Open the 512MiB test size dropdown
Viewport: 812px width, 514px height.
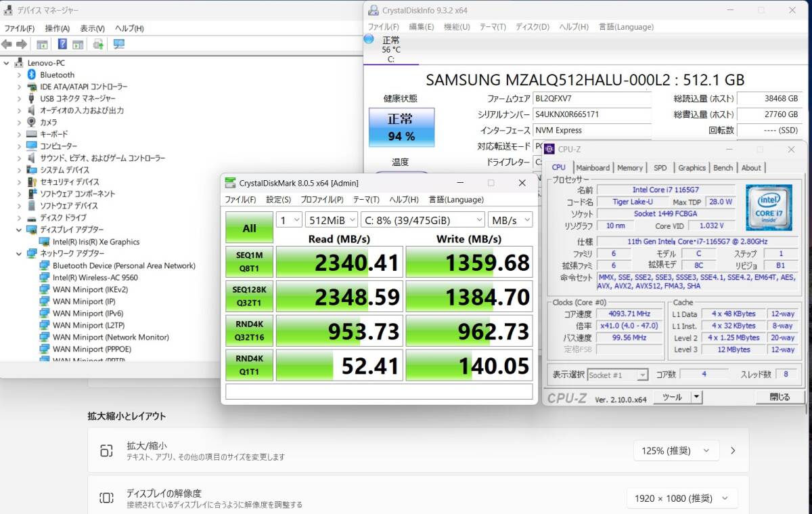click(331, 220)
